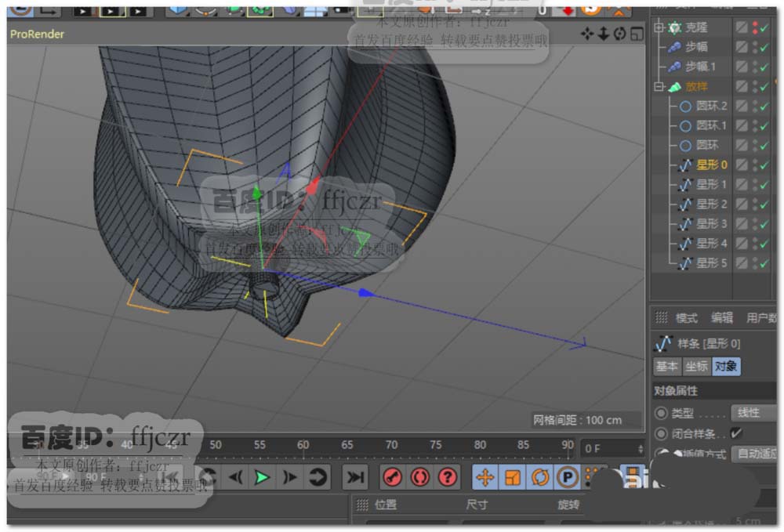This screenshot has width=784, height=532.
Task: Click the 旋转 column header
Action: click(568, 505)
